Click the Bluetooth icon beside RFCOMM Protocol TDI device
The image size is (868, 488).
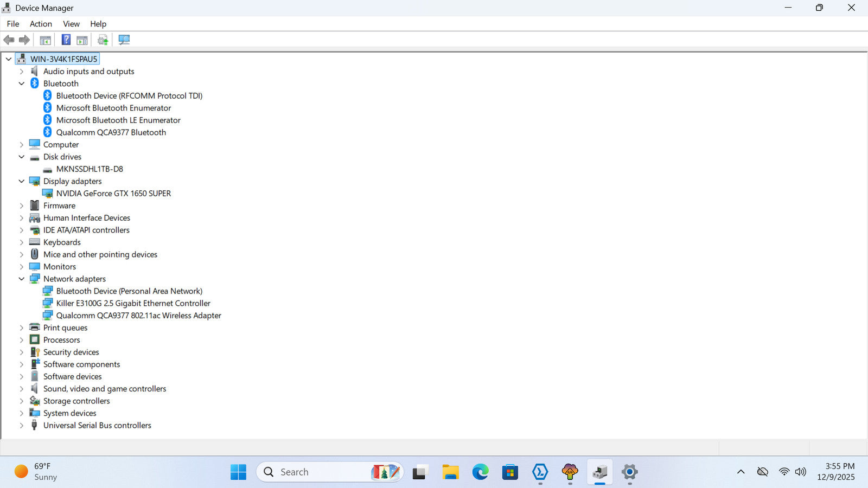48,95
